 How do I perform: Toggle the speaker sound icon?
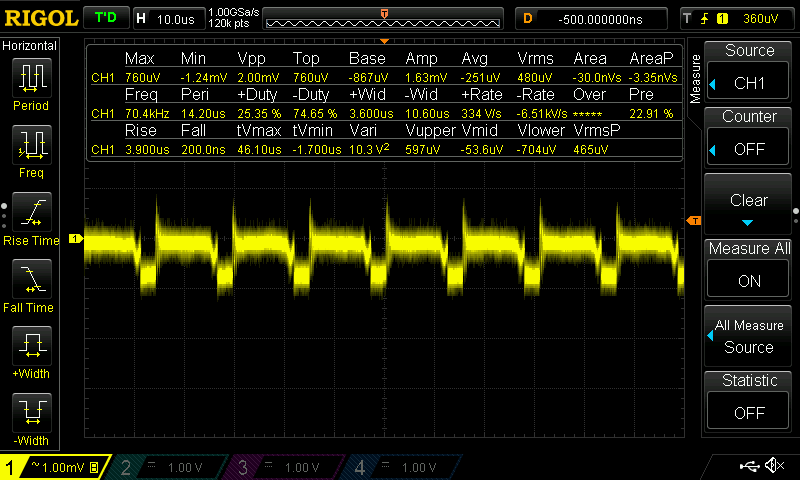774,466
